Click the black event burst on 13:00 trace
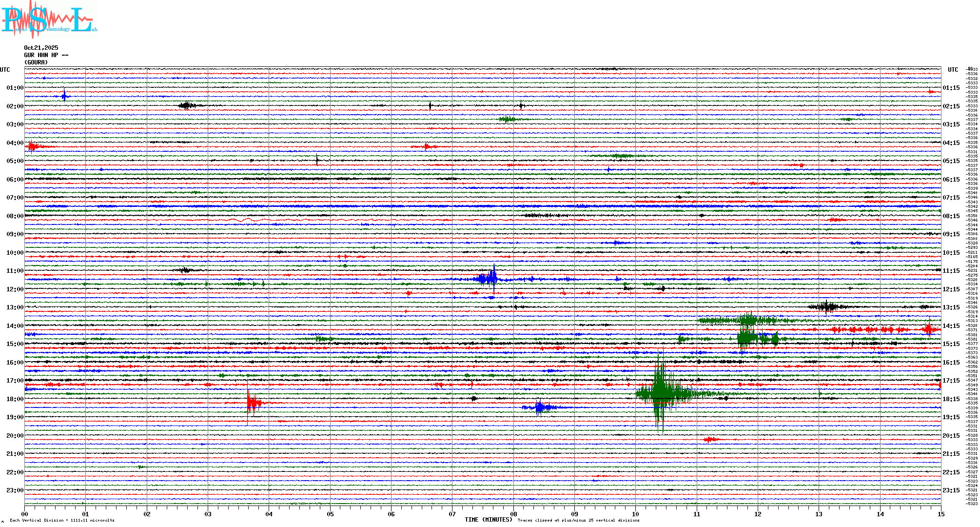This screenshot has height=527, width=980. [x=826, y=307]
